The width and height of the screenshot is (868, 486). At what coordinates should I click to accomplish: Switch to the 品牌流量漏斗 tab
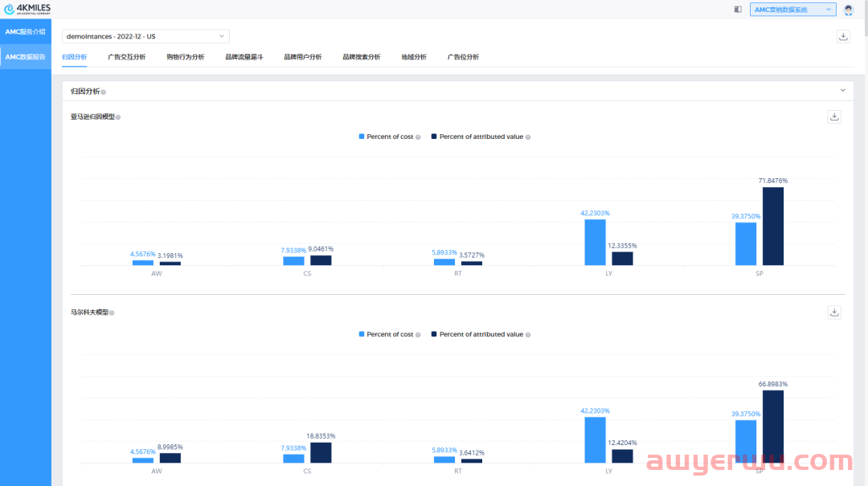pos(244,57)
